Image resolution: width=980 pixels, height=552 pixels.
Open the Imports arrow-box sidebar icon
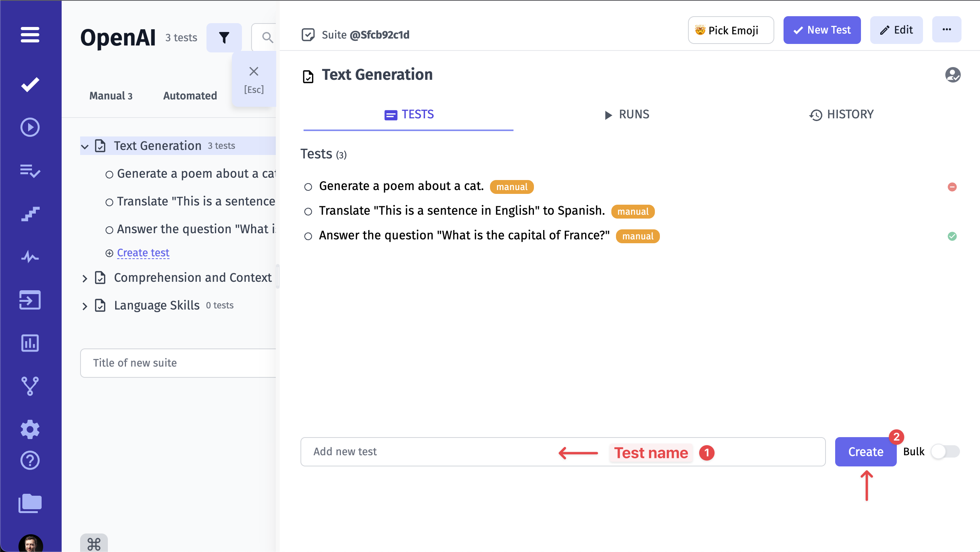[30, 300]
